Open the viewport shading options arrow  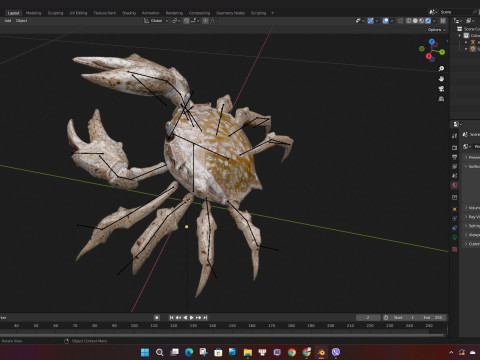tap(434, 21)
